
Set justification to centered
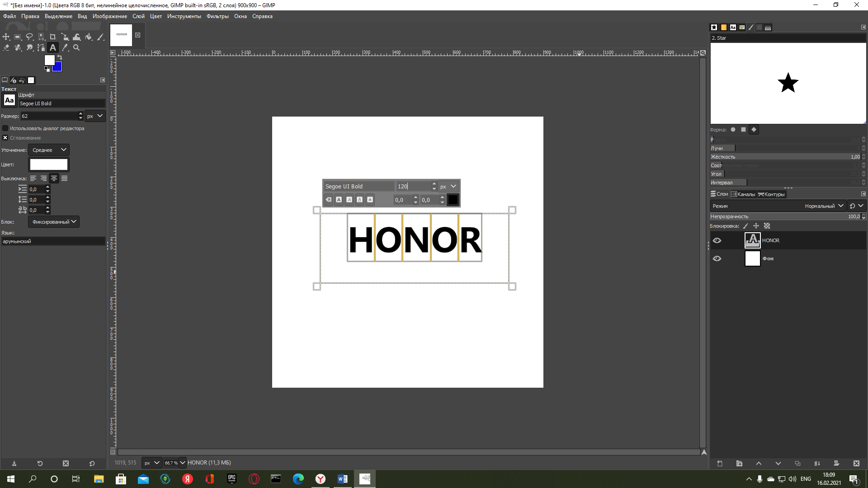click(x=54, y=178)
